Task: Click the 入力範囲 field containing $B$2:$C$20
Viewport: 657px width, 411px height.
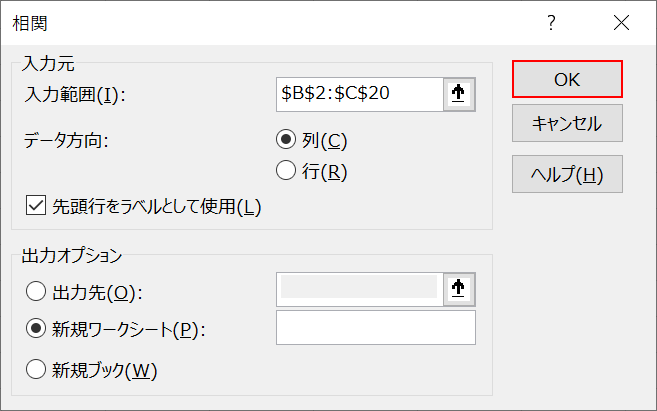Action: pyautogui.click(x=359, y=94)
